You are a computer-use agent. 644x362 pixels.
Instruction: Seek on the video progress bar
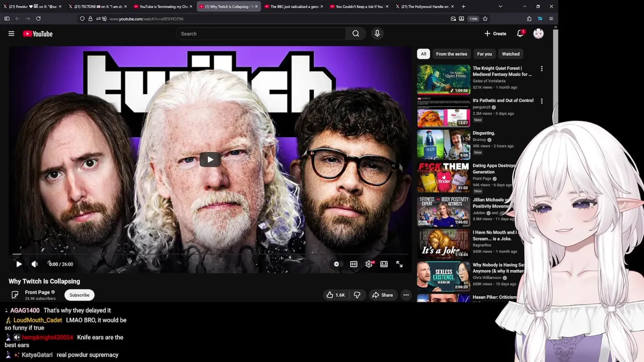[x=210, y=254]
